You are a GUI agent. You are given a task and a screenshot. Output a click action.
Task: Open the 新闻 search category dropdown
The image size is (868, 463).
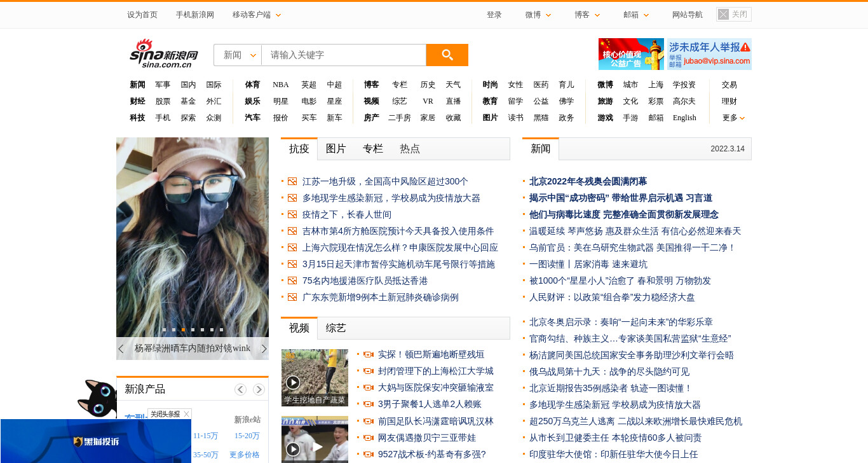(x=238, y=55)
